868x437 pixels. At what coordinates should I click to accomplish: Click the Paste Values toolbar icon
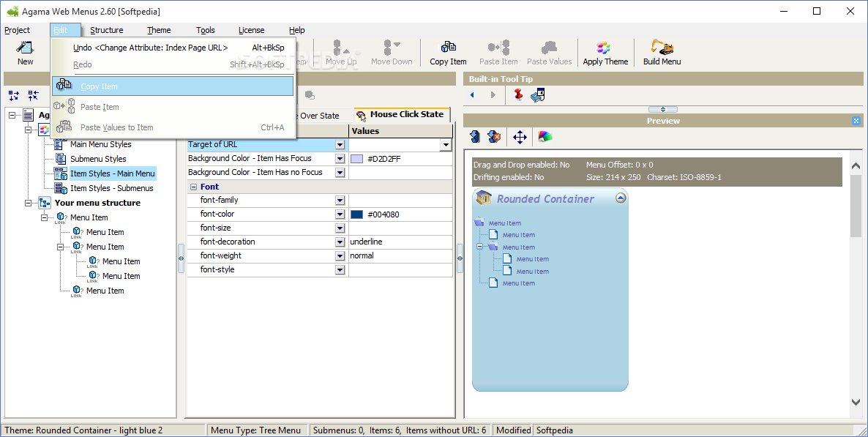(x=549, y=48)
